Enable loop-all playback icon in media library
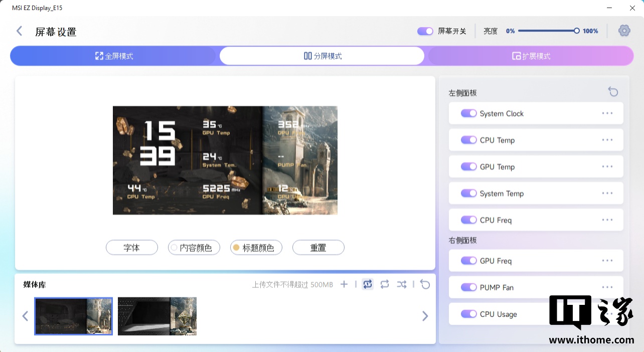644x352 pixels. click(x=385, y=284)
